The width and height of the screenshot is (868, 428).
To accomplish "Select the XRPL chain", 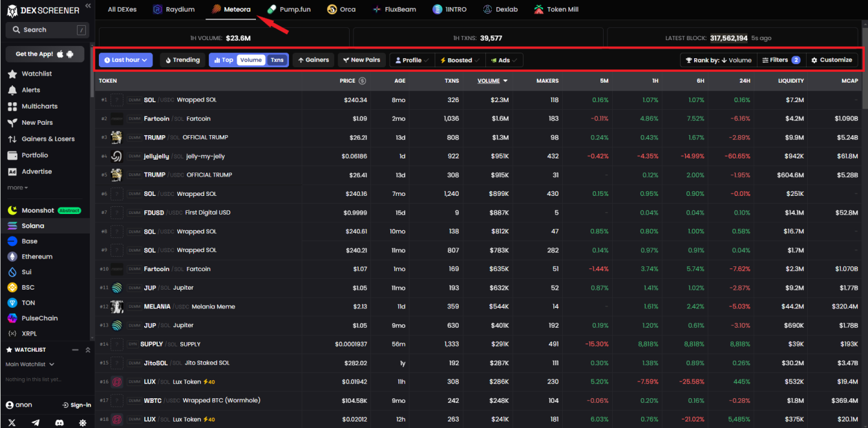I will (x=23, y=334).
